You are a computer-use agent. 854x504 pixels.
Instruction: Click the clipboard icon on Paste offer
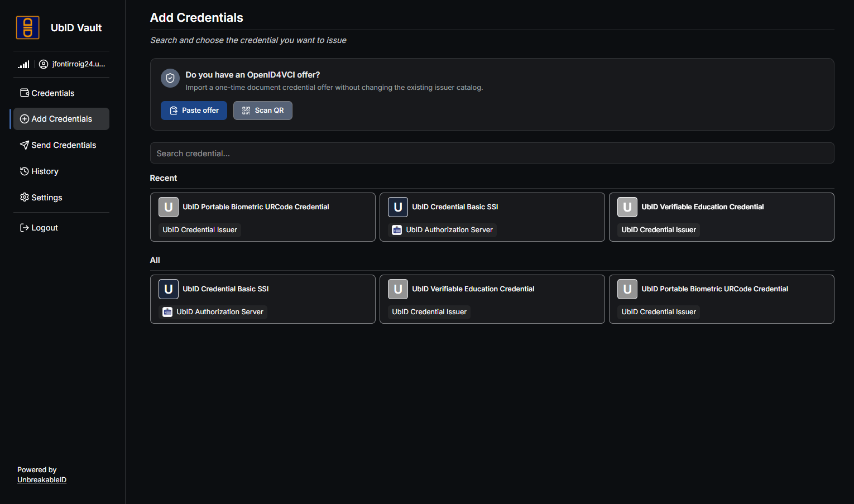pos(174,111)
